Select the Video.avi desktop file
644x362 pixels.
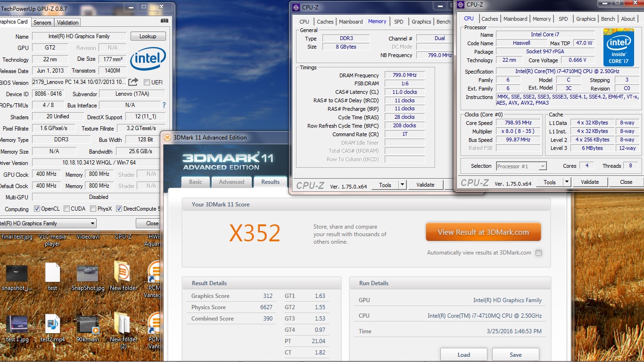click(x=88, y=237)
